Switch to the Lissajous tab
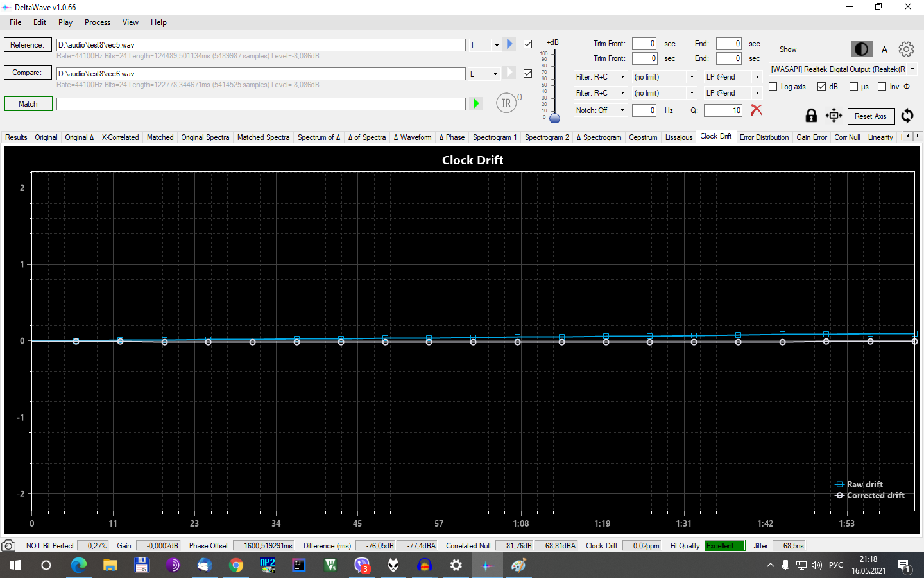Image resolution: width=924 pixels, height=578 pixels. (679, 137)
